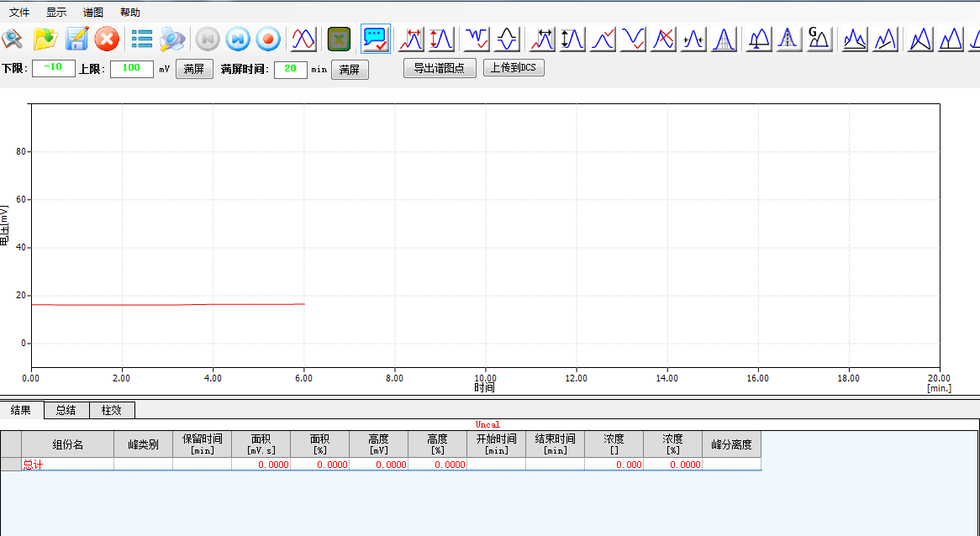Click the peak icon with red checkmark
This screenshot has height=536, width=980.
603,39
